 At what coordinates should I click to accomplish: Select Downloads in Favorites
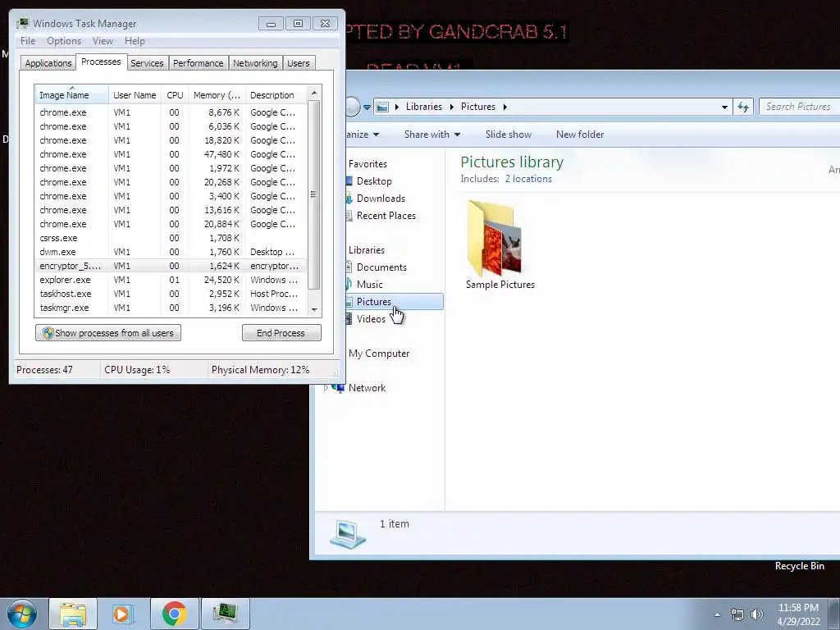[x=381, y=199]
